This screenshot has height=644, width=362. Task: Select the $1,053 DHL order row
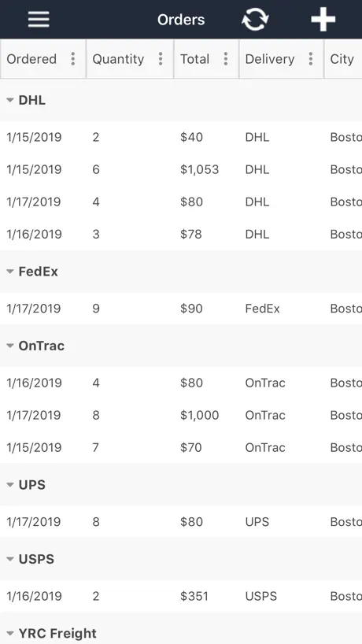pos(181,169)
